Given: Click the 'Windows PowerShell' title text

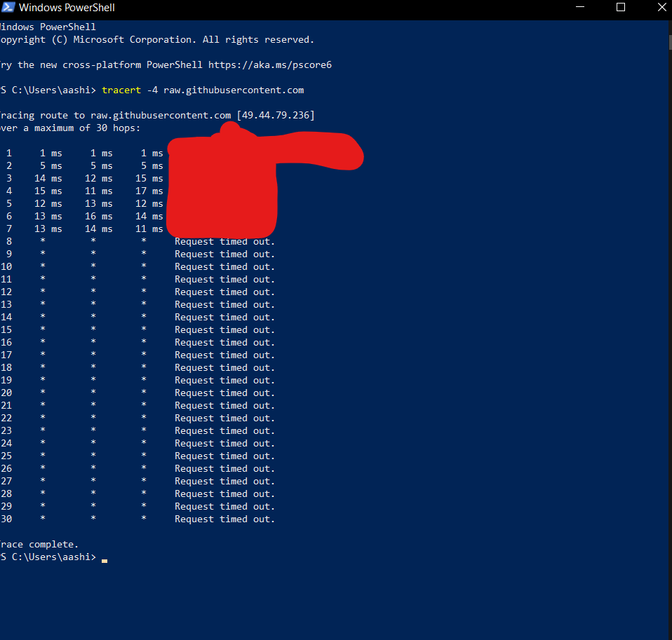Looking at the screenshot, I should [67, 8].
